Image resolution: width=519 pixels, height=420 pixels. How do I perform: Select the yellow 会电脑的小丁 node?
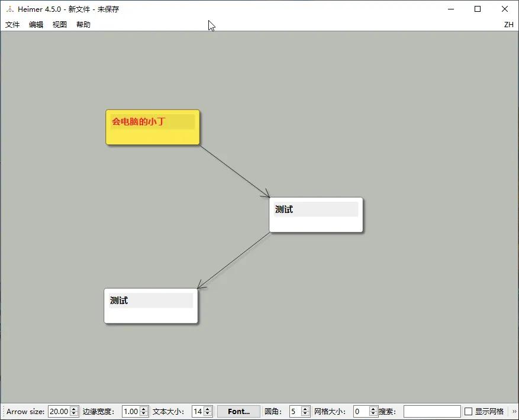[x=153, y=136]
